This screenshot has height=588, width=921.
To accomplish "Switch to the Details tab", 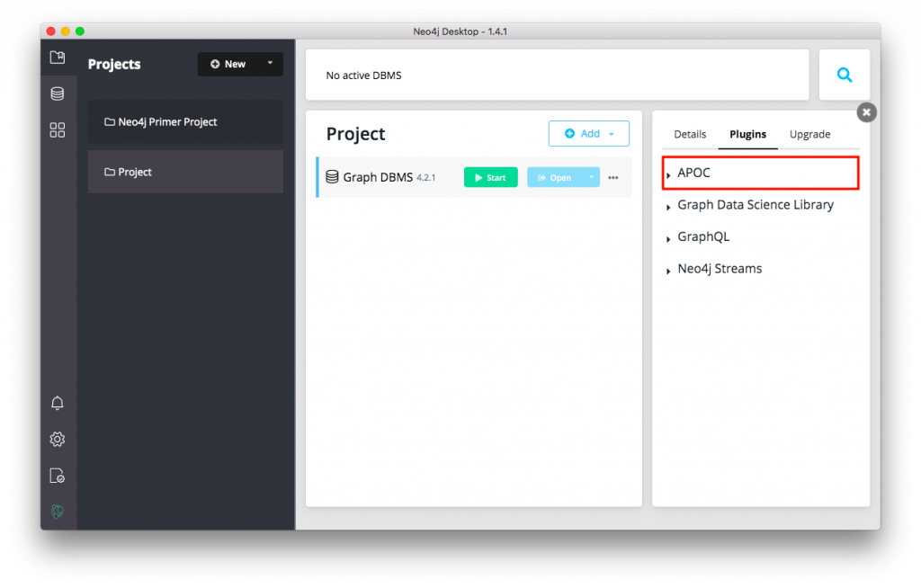I will click(x=690, y=134).
